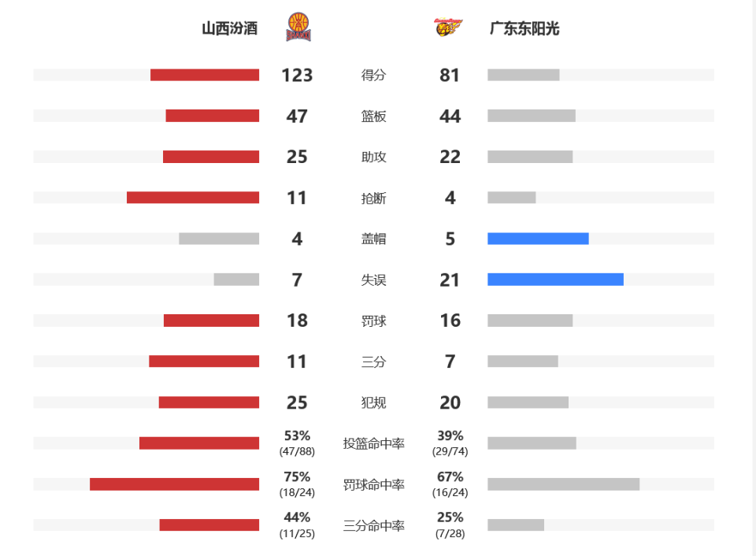The height and width of the screenshot is (556, 756).
Task: Open the 广东东阳光 team name link
Action: [524, 28]
